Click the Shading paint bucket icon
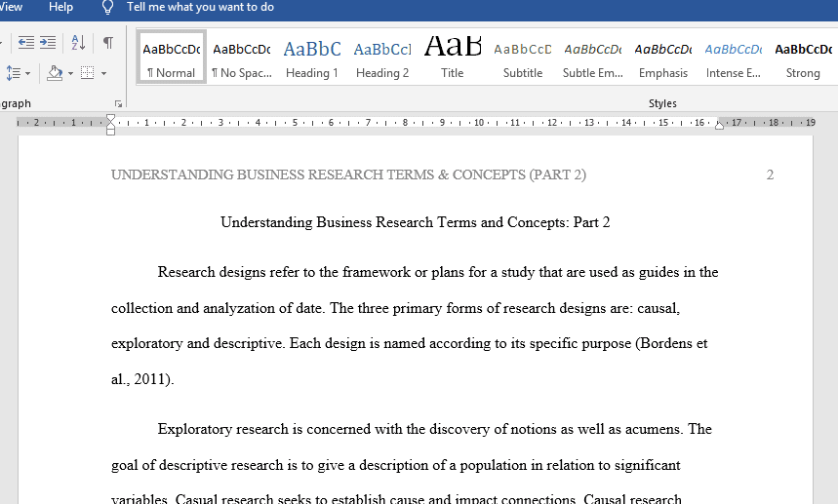Image resolution: width=838 pixels, height=504 pixels. click(55, 72)
